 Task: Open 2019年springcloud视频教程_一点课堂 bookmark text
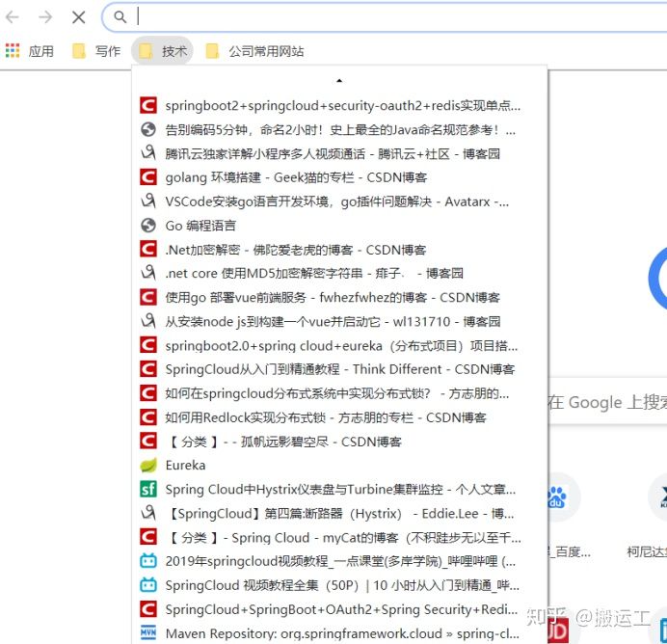click(340, 561)
